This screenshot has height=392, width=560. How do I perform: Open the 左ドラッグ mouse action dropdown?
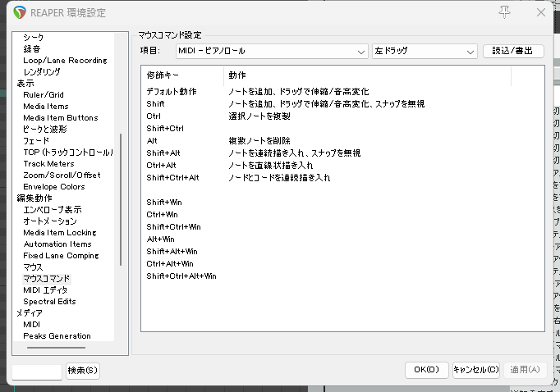425,51
